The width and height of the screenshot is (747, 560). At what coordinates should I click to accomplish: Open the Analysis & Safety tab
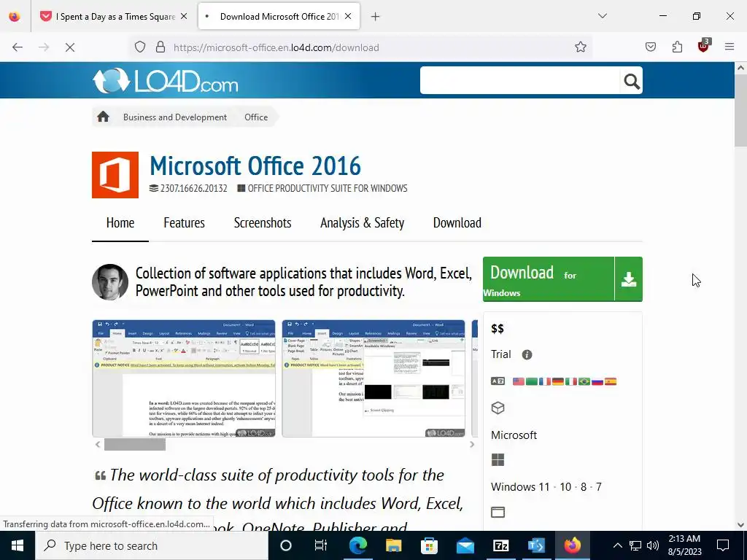click(362, 223)
